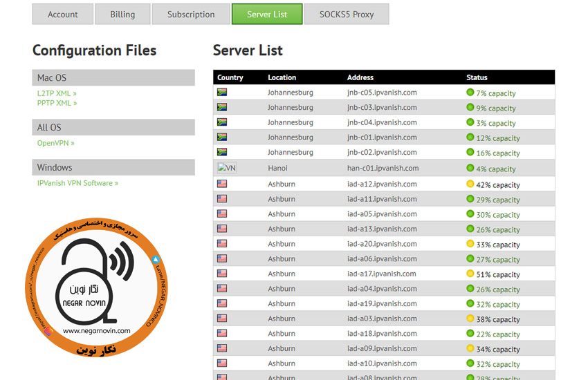
Task: Click US flag in iad-a19 row
Action: pos(222,303)
